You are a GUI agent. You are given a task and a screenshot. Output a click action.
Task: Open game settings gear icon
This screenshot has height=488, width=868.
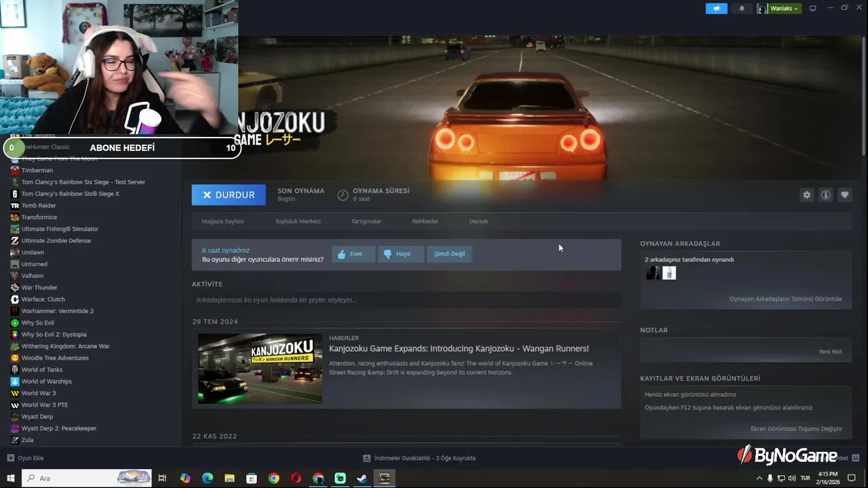tap(806, 195)
